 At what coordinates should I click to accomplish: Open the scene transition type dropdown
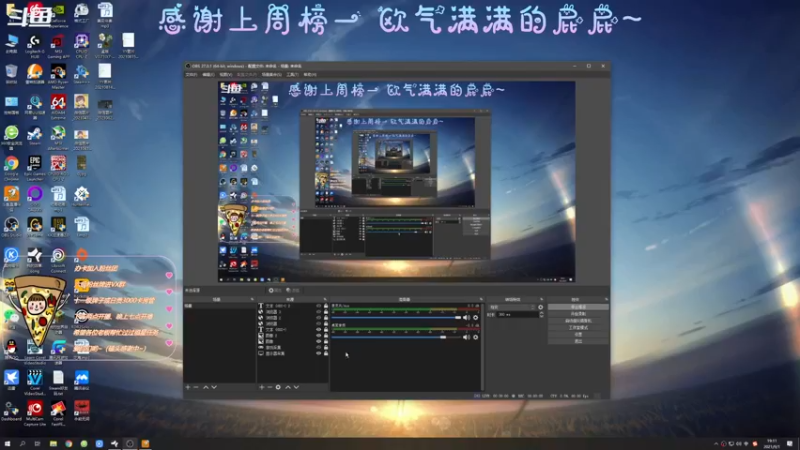pos(512,307)
